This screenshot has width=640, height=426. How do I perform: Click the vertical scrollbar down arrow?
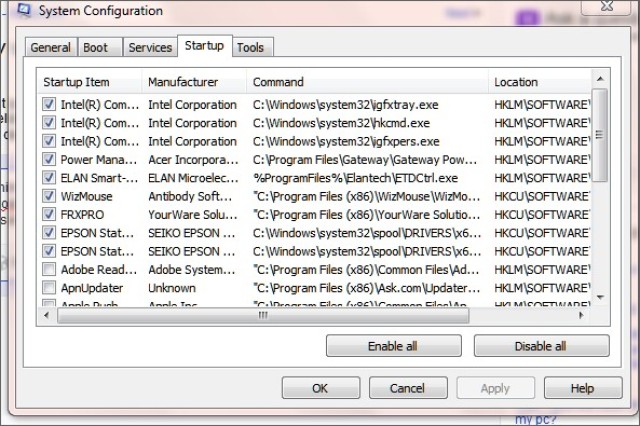point(600,297)
